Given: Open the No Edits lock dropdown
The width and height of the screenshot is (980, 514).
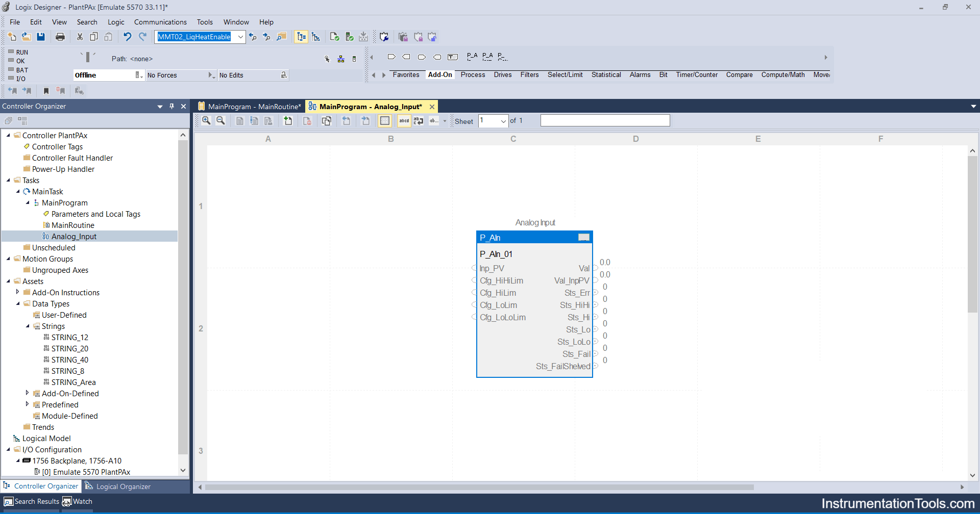Looking at the screenshot, I should (x=284, y=75).
